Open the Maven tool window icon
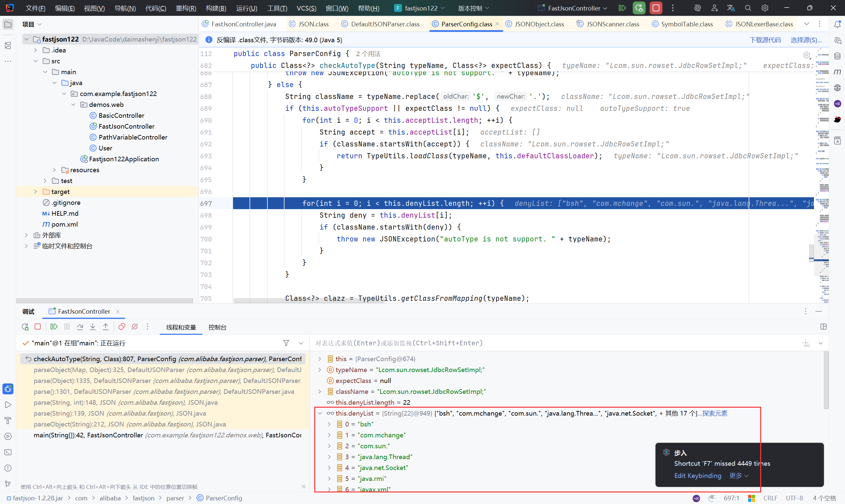The width and height of the screenshot is (845, 504). [x=837, y=72]
